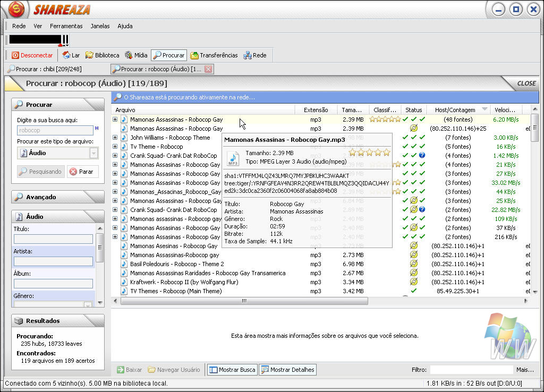Click the search text field with robocop
This screenshot has height=392, width=544.
[55, 130]
